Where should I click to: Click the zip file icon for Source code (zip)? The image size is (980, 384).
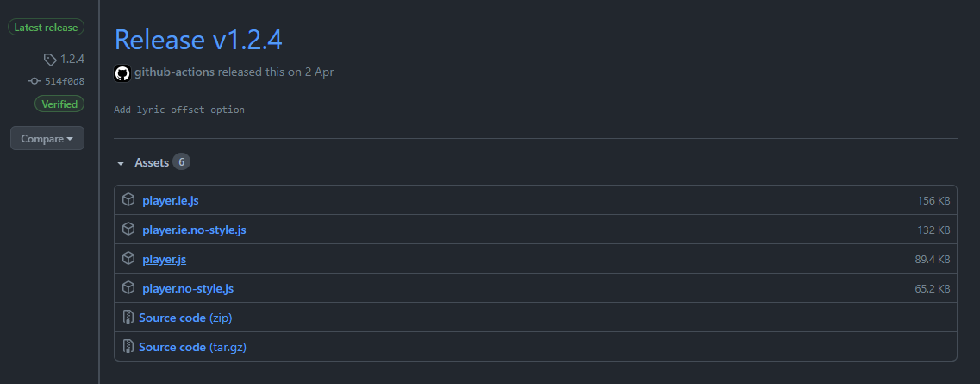pyautogui.click(x=128, y=318)
